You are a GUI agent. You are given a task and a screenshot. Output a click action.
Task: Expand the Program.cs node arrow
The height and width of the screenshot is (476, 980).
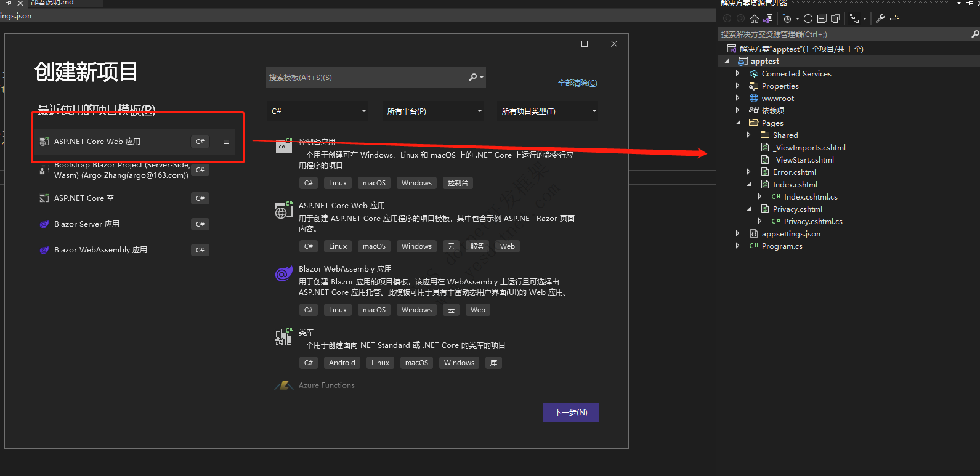[x=738, y=246]
